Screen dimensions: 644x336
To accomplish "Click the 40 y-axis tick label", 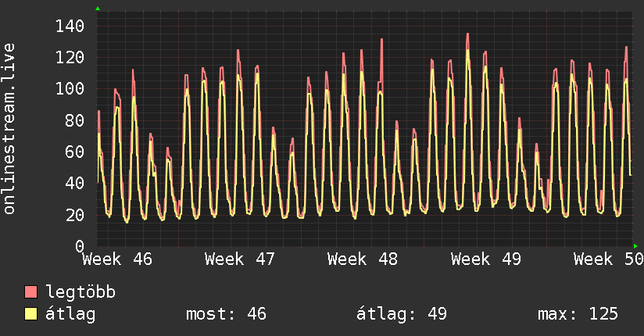I will tap(75, 183).
